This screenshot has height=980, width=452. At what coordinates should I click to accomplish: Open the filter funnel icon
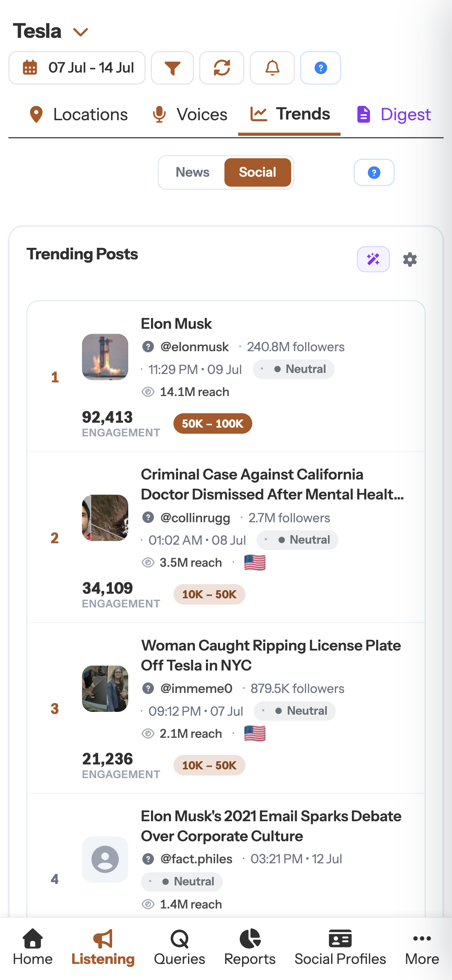pos(172,68)
